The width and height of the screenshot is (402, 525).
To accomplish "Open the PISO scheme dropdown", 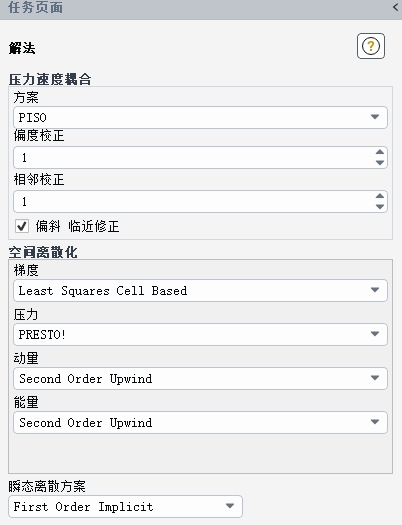I will (200, 117).
